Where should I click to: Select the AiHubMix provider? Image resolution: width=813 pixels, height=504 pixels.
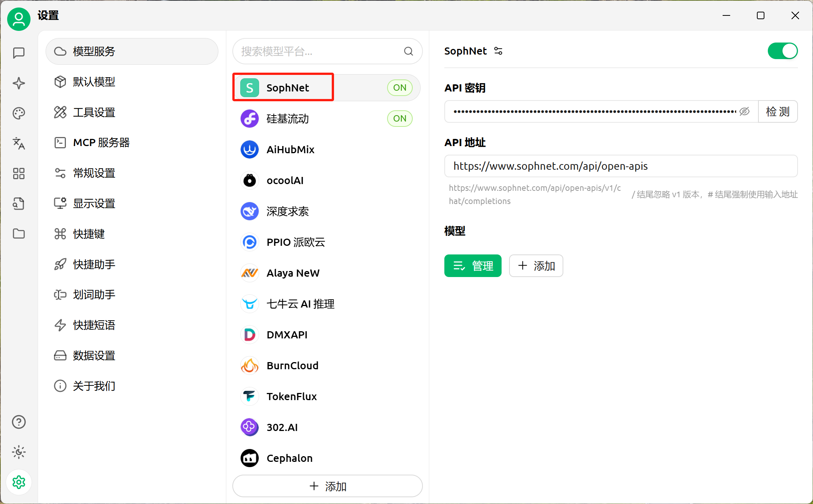pyautogui.click(x=326, y=149)
